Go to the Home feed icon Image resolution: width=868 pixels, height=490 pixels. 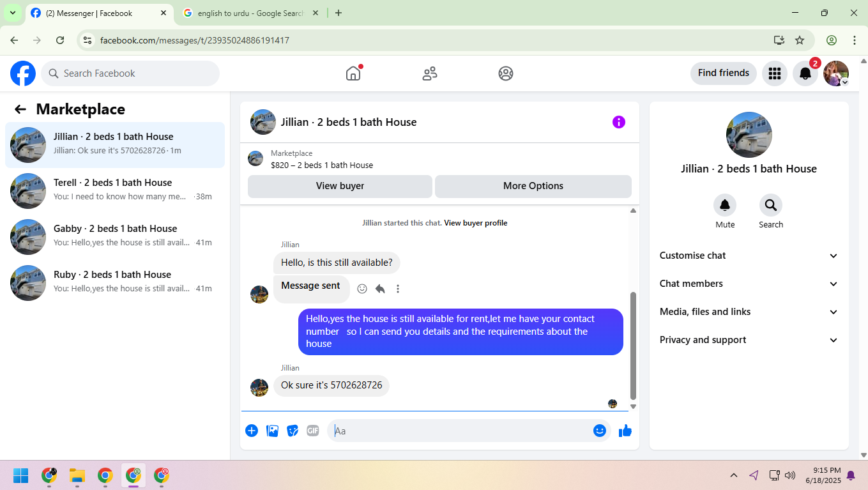(x=353, y=73)
